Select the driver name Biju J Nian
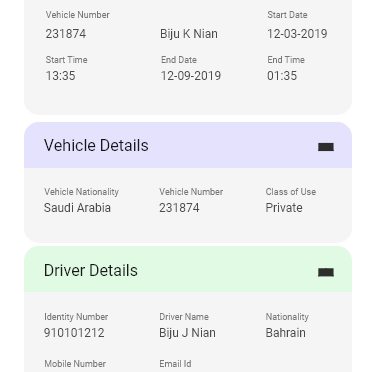The image size is (375, 372). [x=187, y=333]
